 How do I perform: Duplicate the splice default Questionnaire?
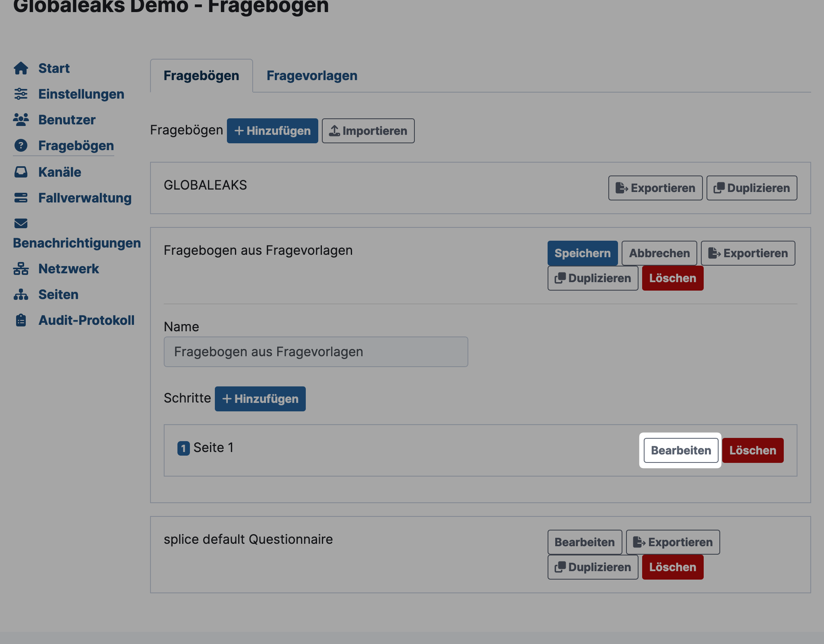pyautogui.click(x=593, y=567)
